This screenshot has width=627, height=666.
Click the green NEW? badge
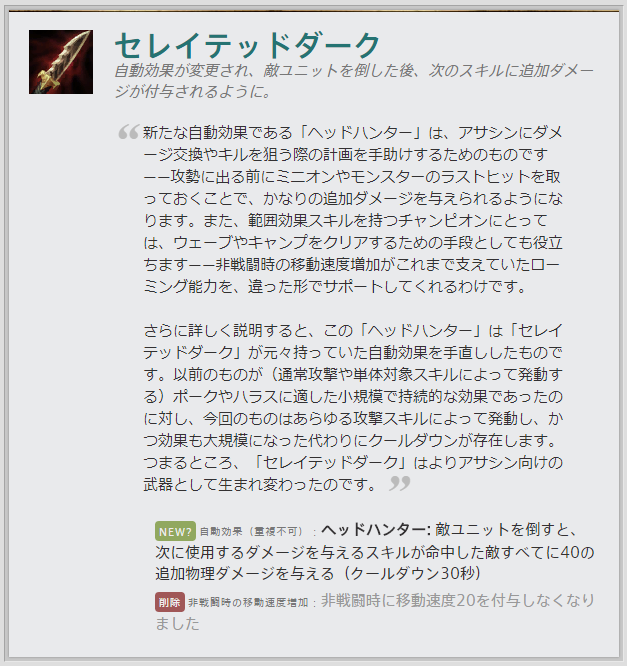(175, 531)
